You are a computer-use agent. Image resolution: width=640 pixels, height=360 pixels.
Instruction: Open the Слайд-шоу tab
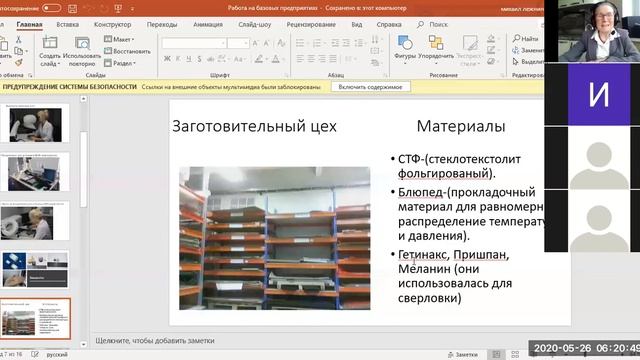coord(255,24)
